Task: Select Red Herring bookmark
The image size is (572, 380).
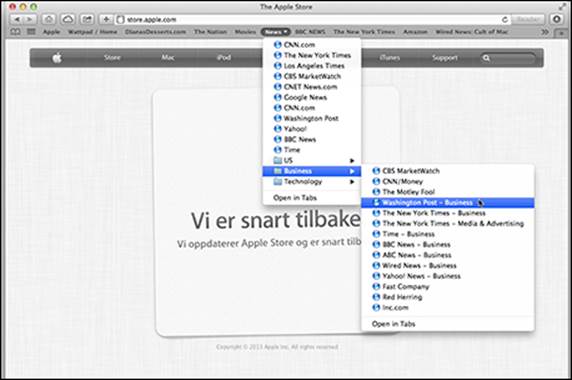Action: click(448, 297)
